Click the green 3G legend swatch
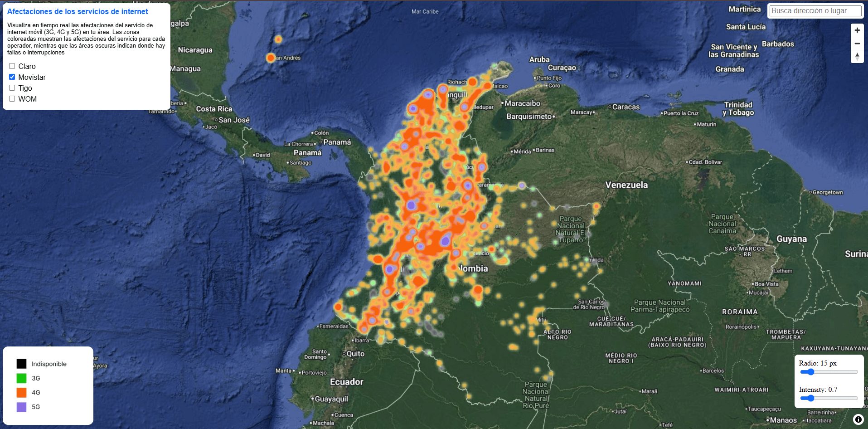This screenshot has height=429, width=868. tap(21, 378)
